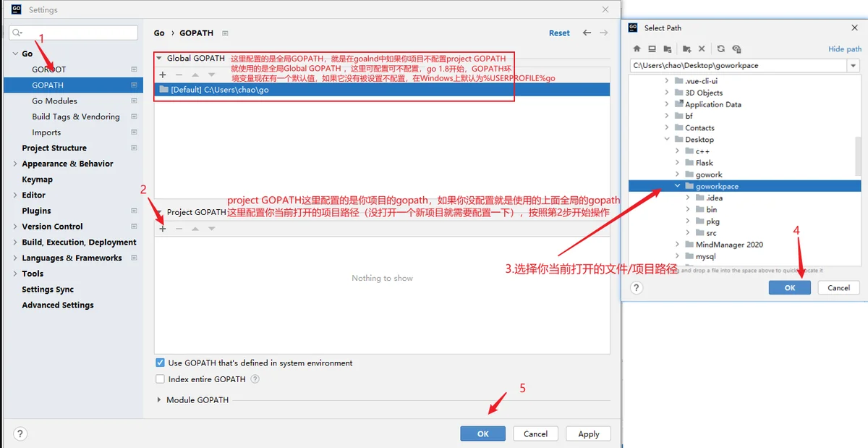Screen dimensions: 868x448
Task: Enable Index entire GOPATH checkbox
Action: pos(161,379)
